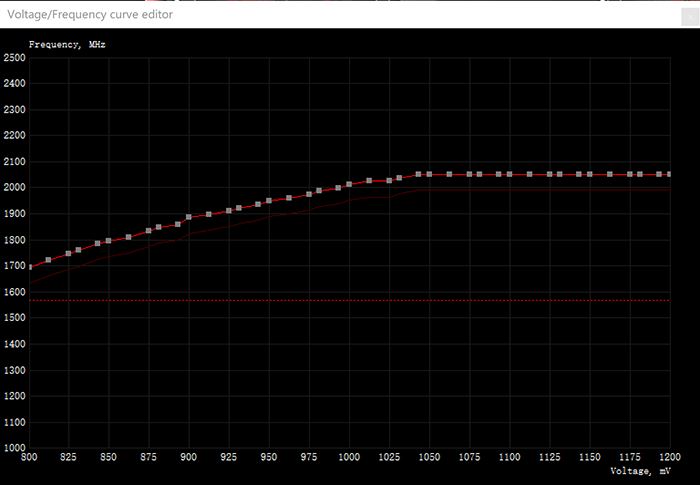Click the last curve point at 1200 mV
The height and width of the screenshot is (485, 700).
[x=669, y=174]
